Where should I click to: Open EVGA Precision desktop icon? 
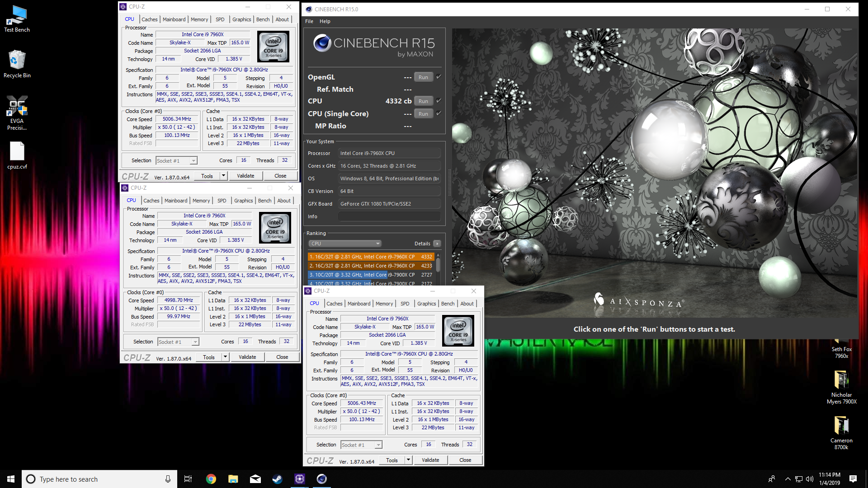17,113
